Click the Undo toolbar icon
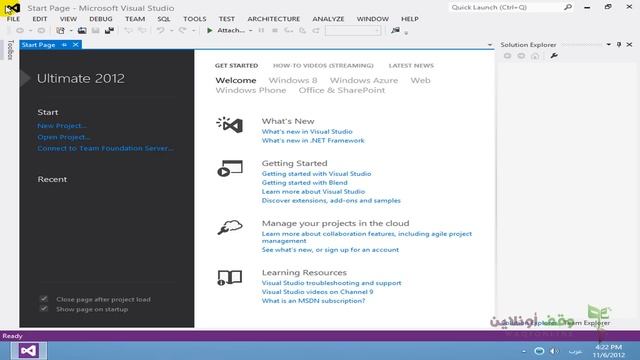640x360 pixels. 160,30
